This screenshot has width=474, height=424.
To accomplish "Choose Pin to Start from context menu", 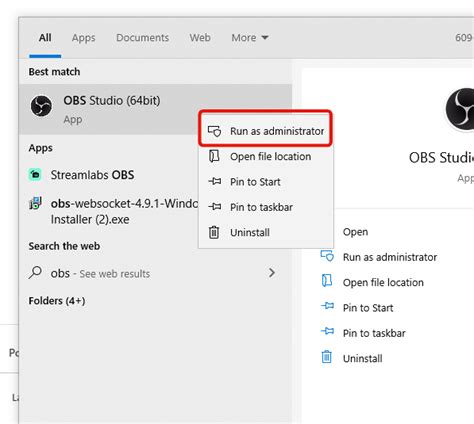I will [x=266, y=182].
